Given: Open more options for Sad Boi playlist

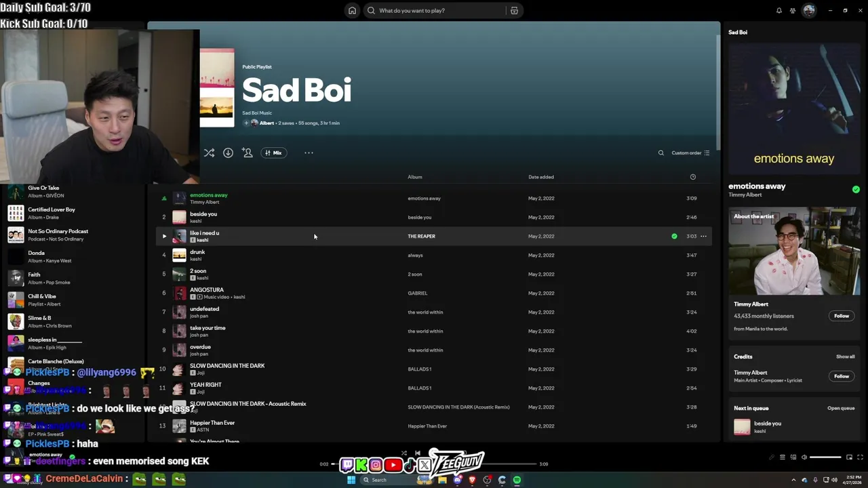Looking at the screenshot, I should coord(309,153).
